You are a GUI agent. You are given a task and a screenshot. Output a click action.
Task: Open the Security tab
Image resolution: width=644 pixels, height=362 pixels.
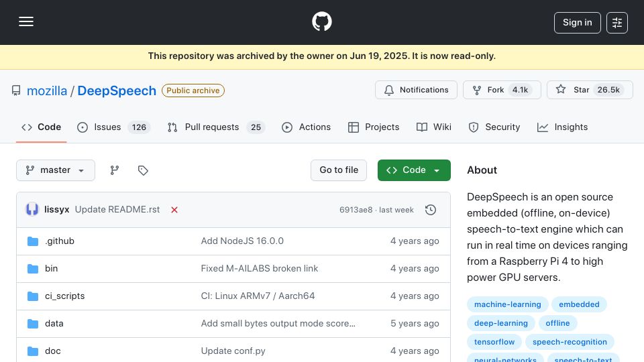(494, 127)
